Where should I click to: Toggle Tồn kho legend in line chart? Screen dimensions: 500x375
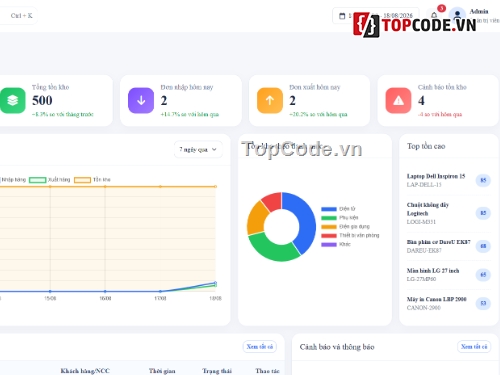coord(92,180)
